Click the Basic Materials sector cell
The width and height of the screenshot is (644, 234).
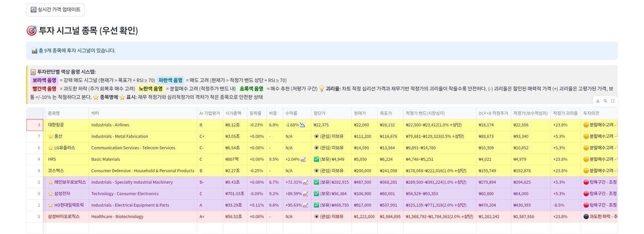point(142,159)
